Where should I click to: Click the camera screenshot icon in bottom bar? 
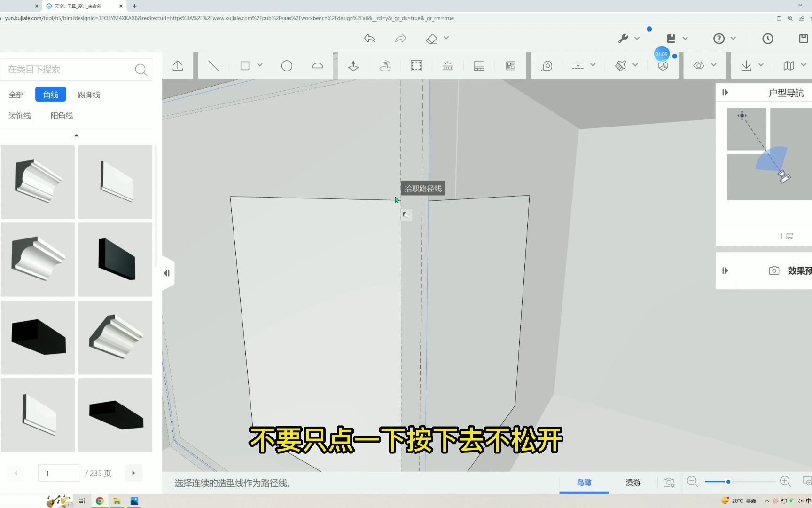point(669,483)
